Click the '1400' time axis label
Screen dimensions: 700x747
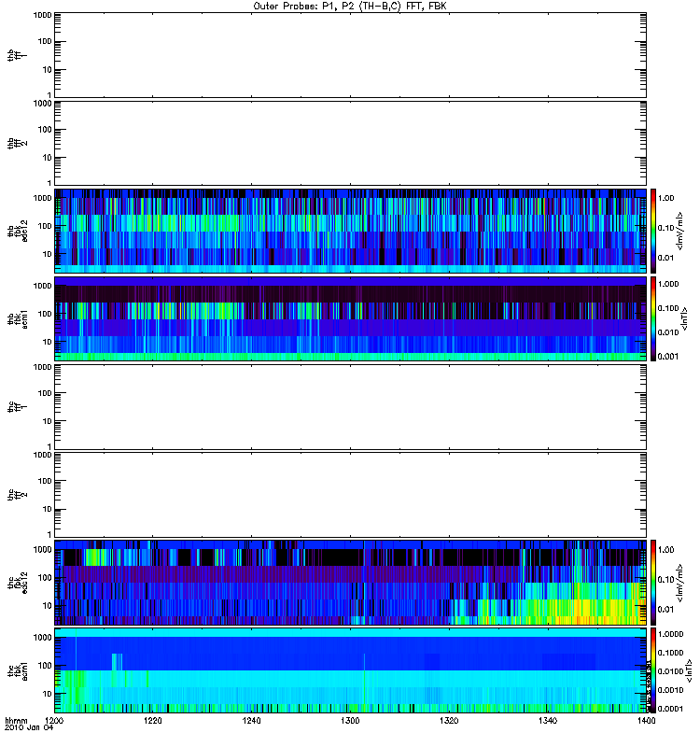point(646,721)
